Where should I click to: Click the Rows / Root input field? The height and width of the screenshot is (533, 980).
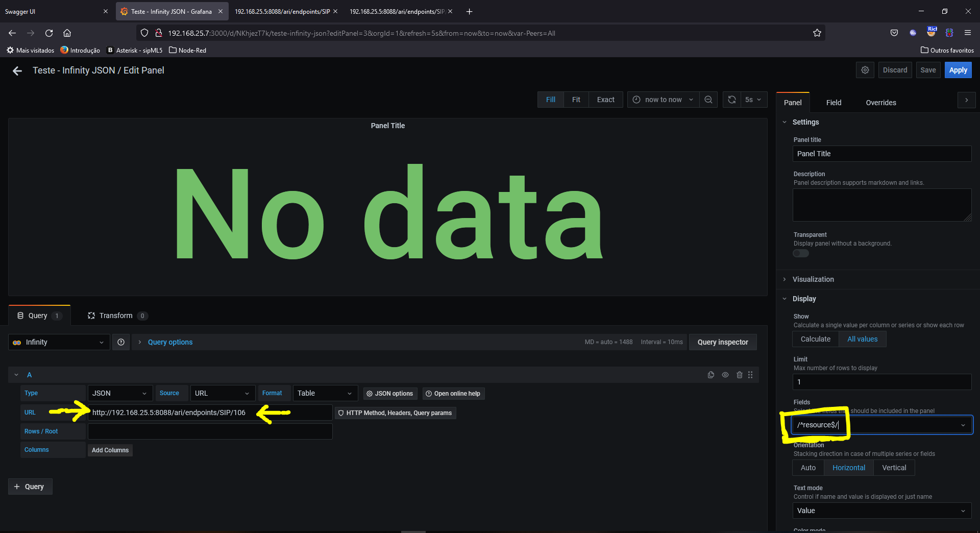click(209, 431)
